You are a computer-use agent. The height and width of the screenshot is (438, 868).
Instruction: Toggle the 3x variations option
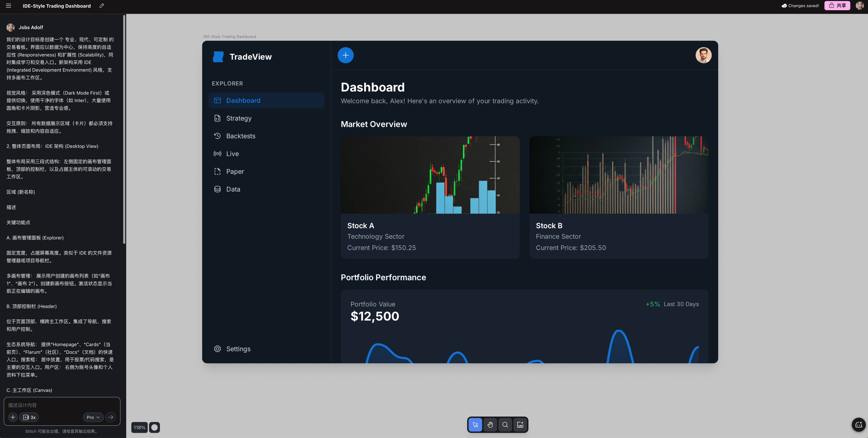coord(29,417)
